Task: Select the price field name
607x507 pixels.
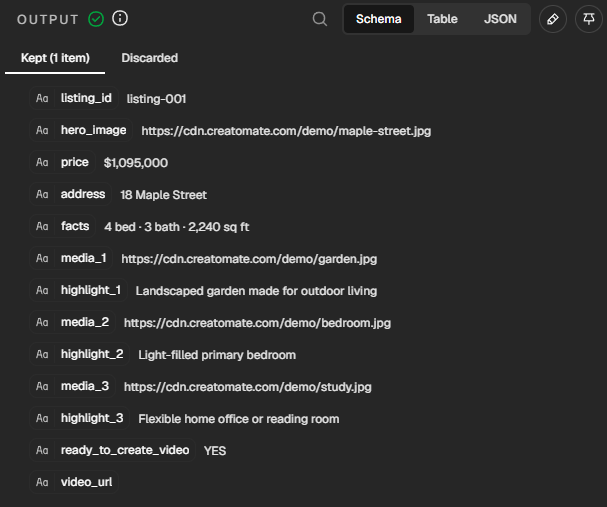Action: coord(75,162)
